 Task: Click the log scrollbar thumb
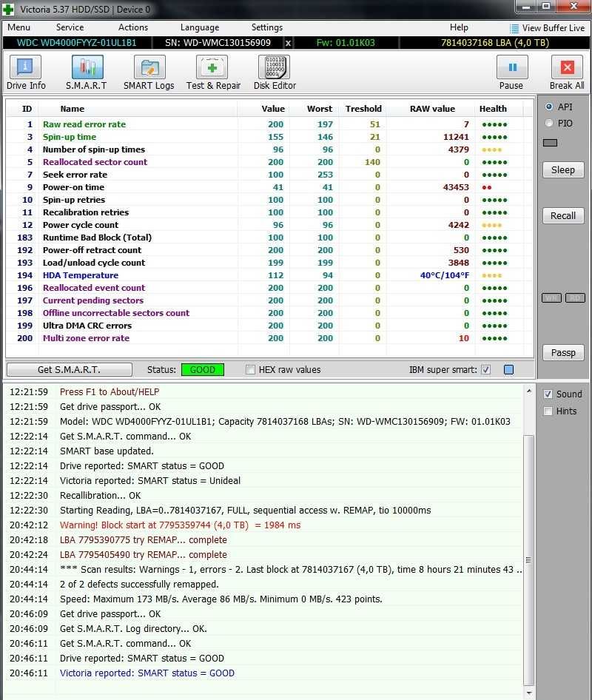tap(528, 560)
